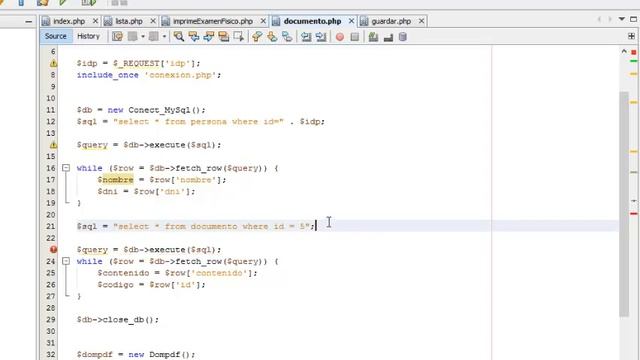Open the Back history dropdown arrow
This screenshot has width=640, height=360.
(x=142, y=37)
